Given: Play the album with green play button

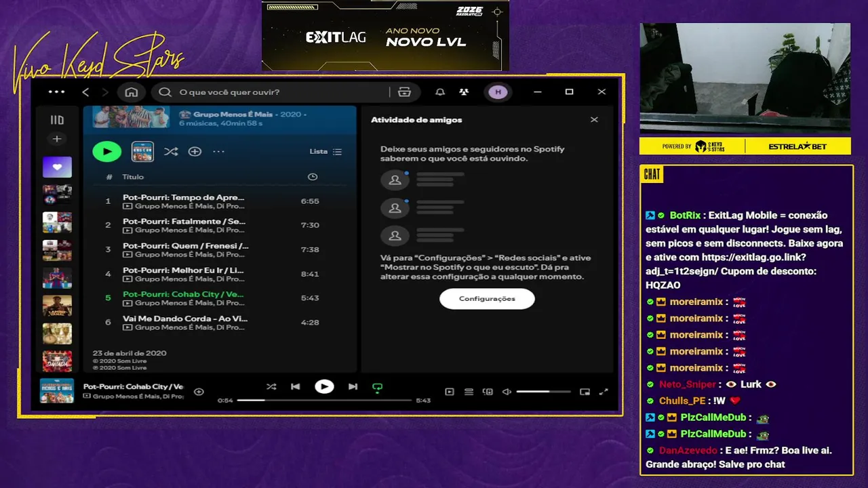Looking at the screenshot, I should coord(106,151).
